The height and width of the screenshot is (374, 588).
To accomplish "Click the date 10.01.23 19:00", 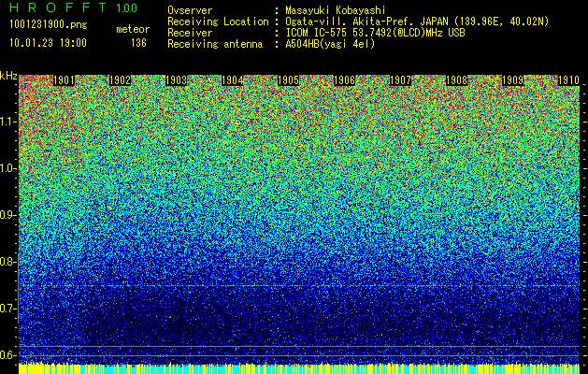I will tap(48, 43).
